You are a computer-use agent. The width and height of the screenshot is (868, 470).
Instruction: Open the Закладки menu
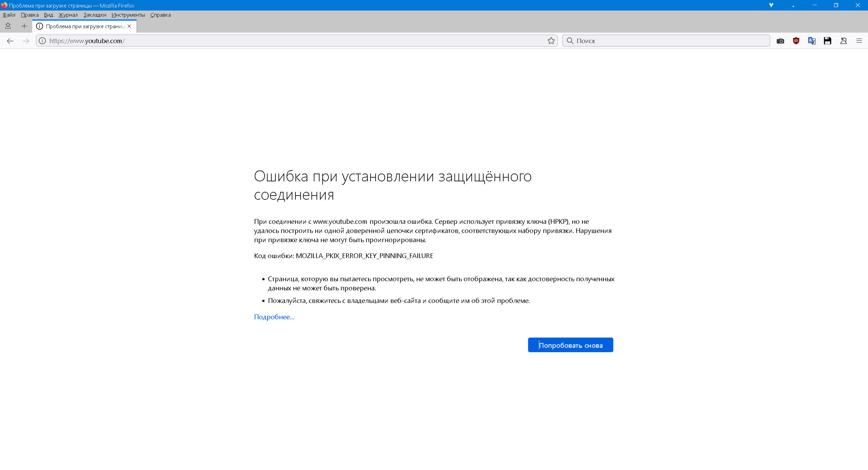95,15
